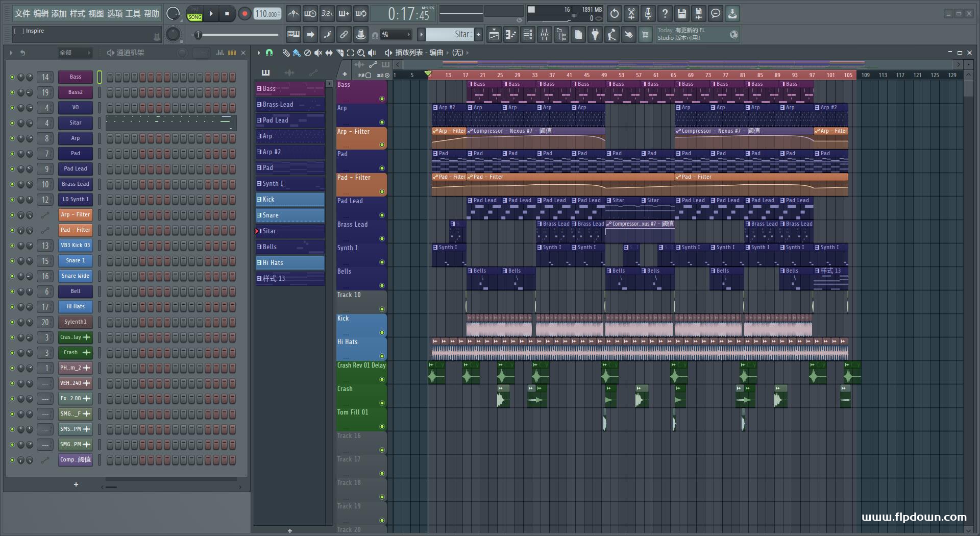Mute the Bass channel green LED
Viewport: 980px width, 536px height.
coord(12,77)
